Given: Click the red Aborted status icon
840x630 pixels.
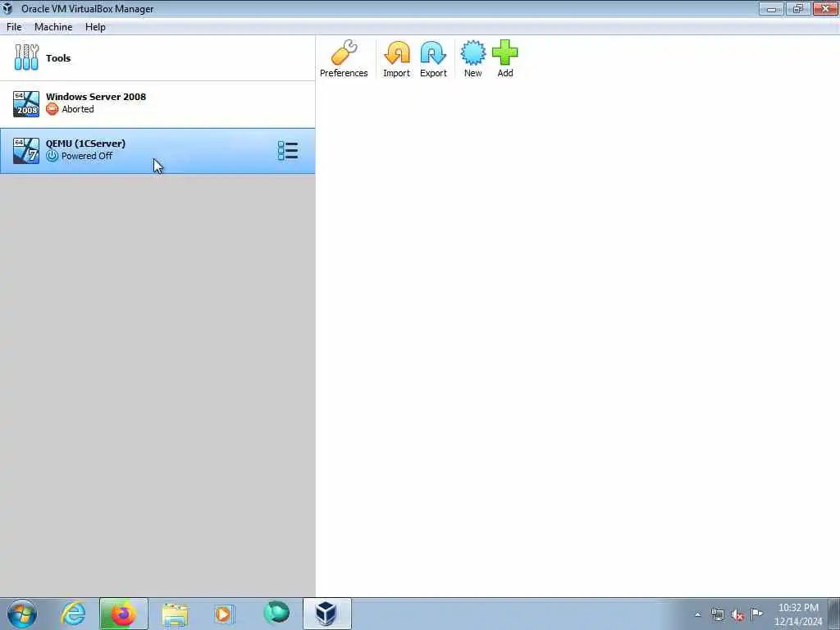Looking at the screenshot, I should [52, 109].
